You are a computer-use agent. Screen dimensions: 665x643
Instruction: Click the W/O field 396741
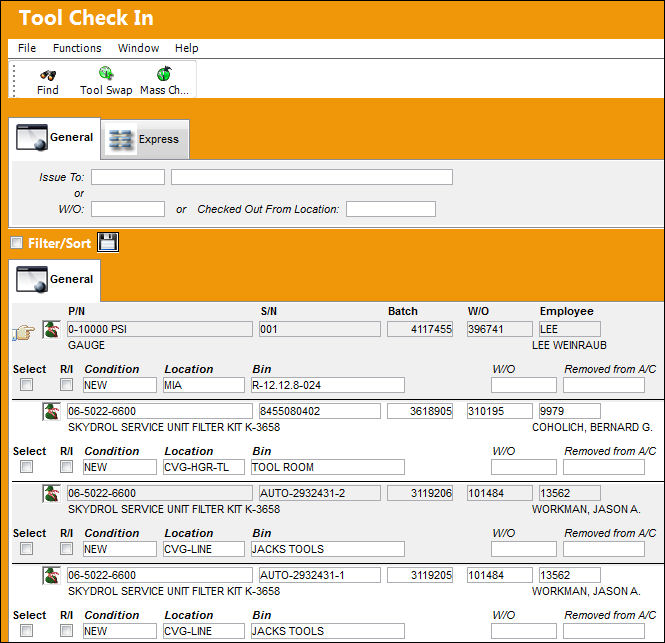[x=500, y=329]
